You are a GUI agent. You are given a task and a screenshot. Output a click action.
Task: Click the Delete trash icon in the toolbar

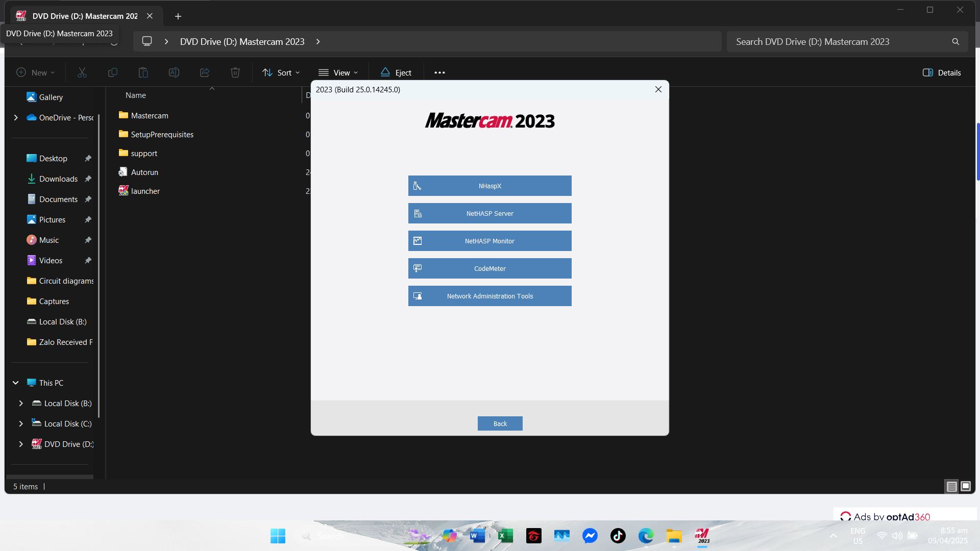coord(235,72)
